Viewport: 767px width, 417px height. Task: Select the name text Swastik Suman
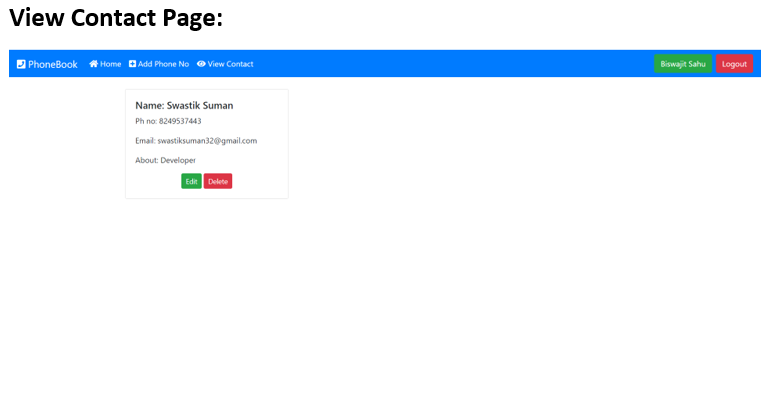(200, 105)
